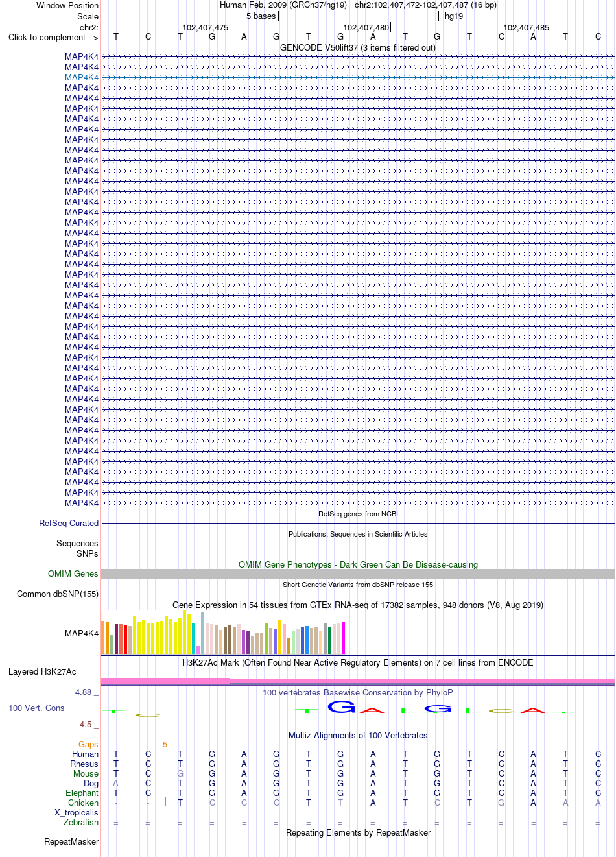Screen dimensions: 616x857
Task: Click position label 102,407,475 on ruler
Action: (x=205, y=27)
